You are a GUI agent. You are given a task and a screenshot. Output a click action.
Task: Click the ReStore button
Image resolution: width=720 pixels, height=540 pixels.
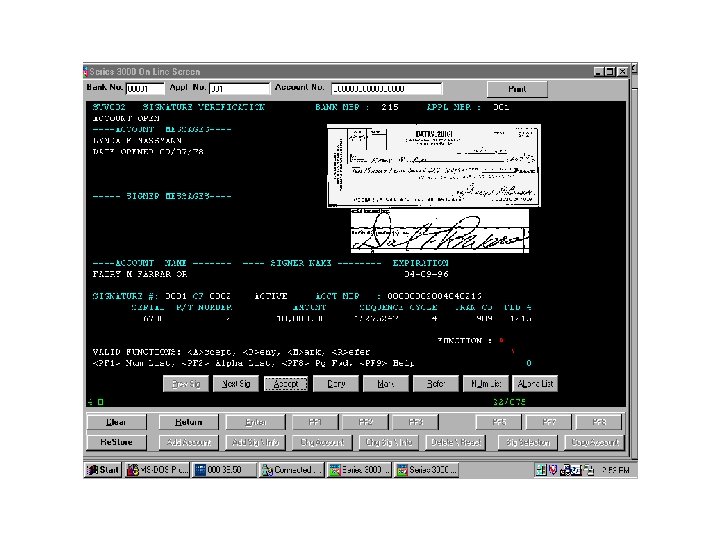[x=117, y=442]
